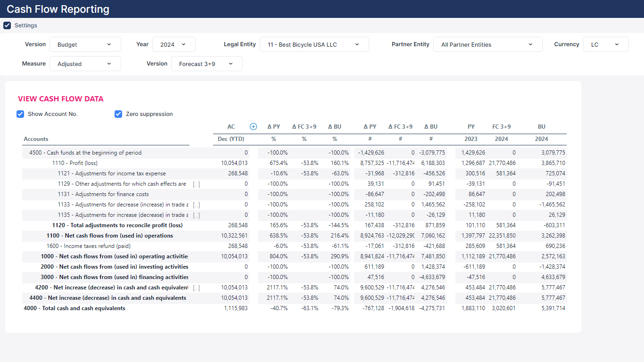Open the Currency LC dropdown
The height and width of the screenshot is (362, 644).
coord(605,44)
